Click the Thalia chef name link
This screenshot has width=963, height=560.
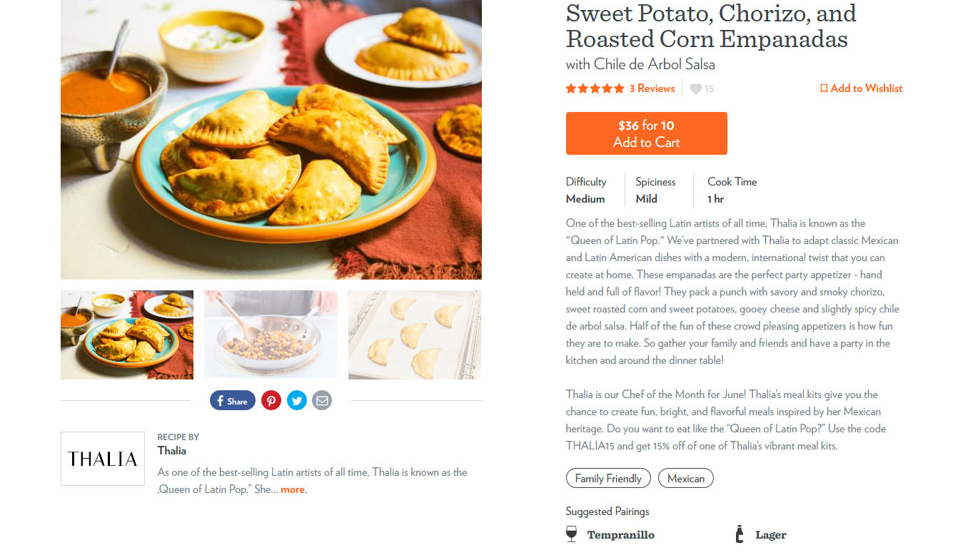172,451
